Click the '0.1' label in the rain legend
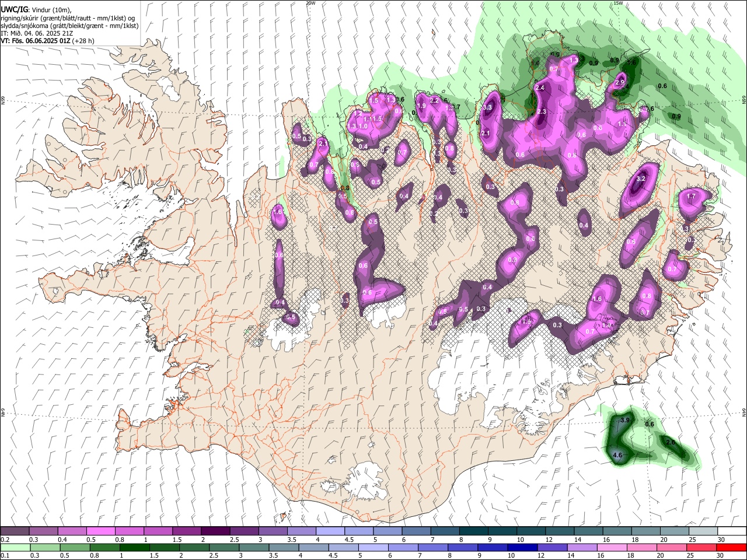This screenshot has height=560, width=747. coord(5,556)
